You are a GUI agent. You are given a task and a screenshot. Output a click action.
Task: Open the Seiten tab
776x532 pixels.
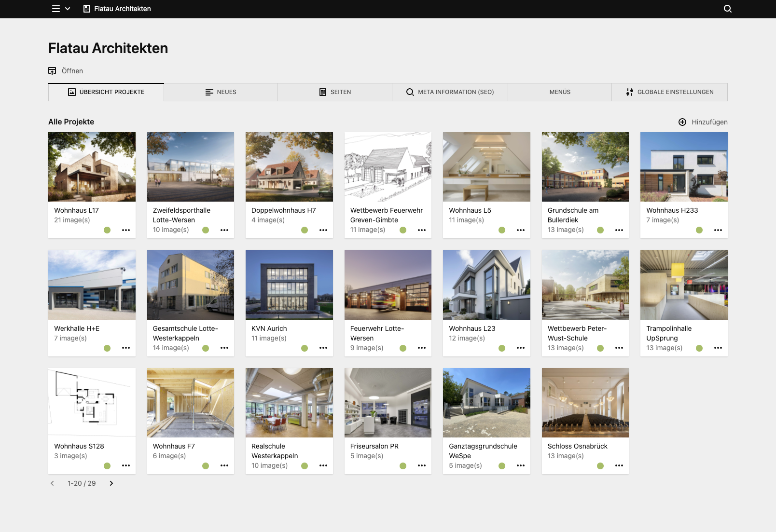(335, 92)
